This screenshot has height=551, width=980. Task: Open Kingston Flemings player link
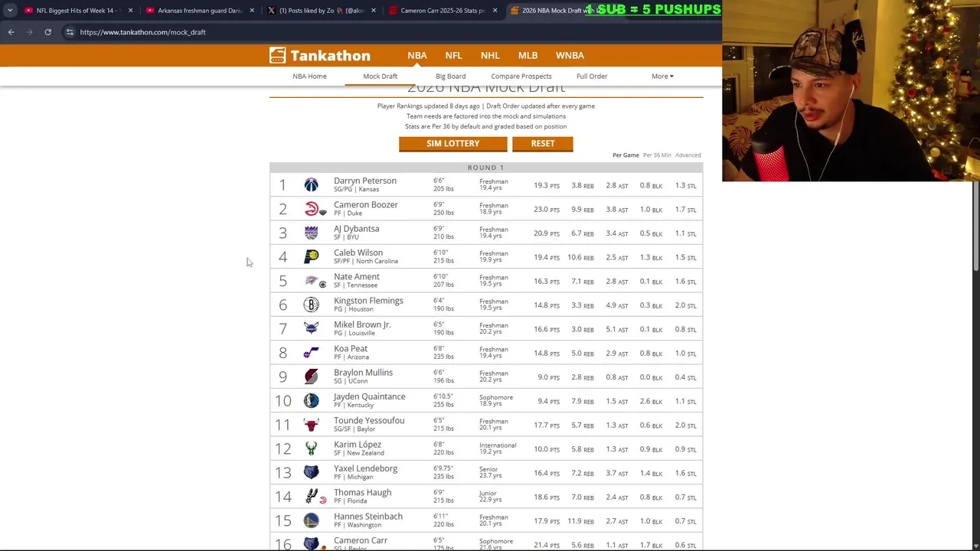click(x=367, y=301)
